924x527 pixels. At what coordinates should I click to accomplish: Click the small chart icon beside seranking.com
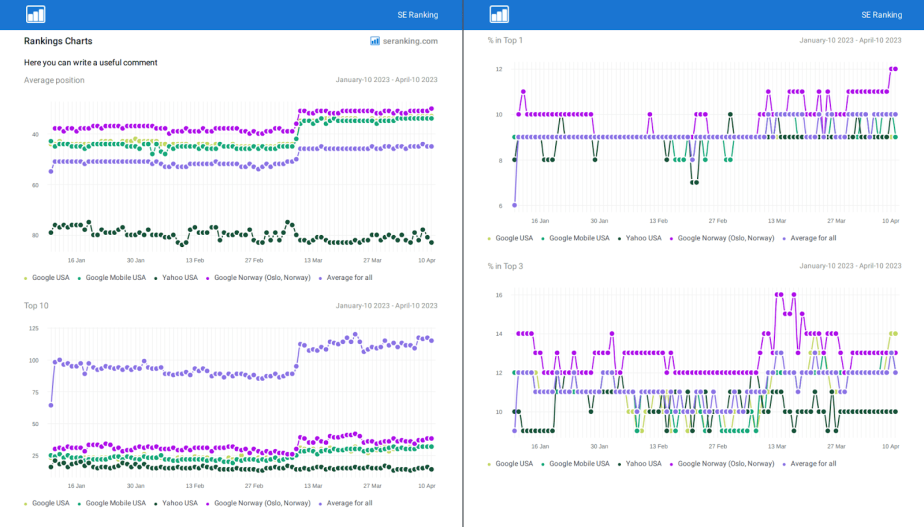pos(375,41)
